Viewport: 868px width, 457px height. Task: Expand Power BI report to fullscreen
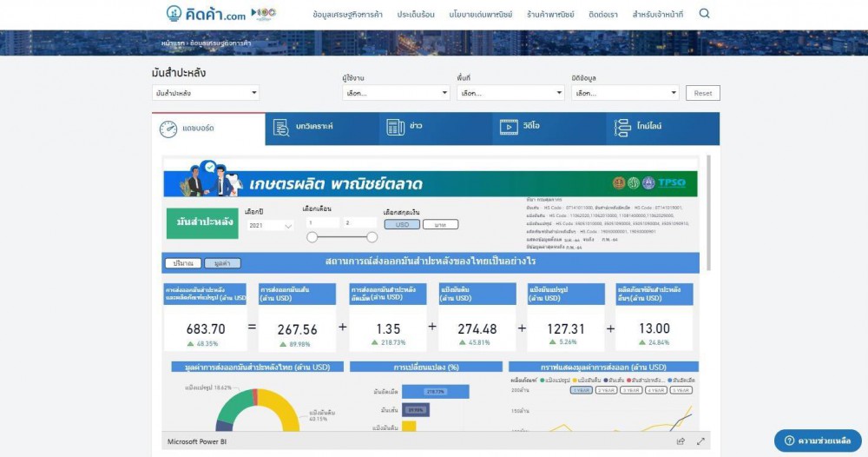click(700, 441)
